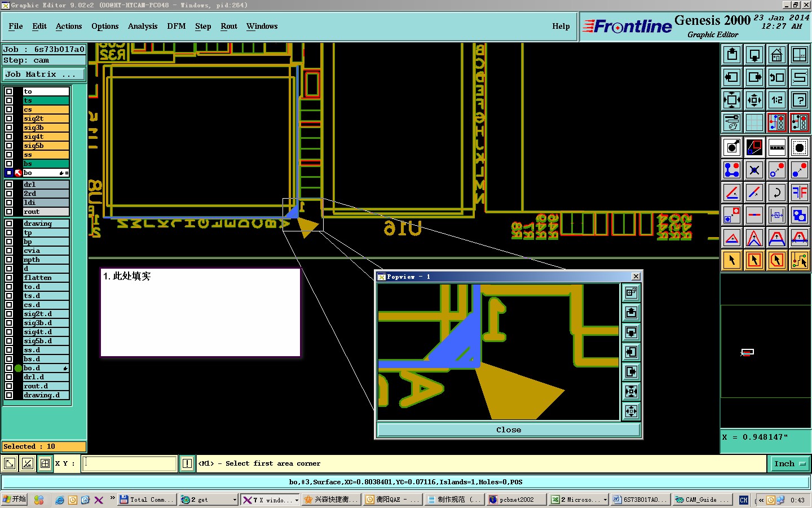This screenshot has width=812, height=508.
Task: Toggle the grid display icon
Action: pos(754,122)
